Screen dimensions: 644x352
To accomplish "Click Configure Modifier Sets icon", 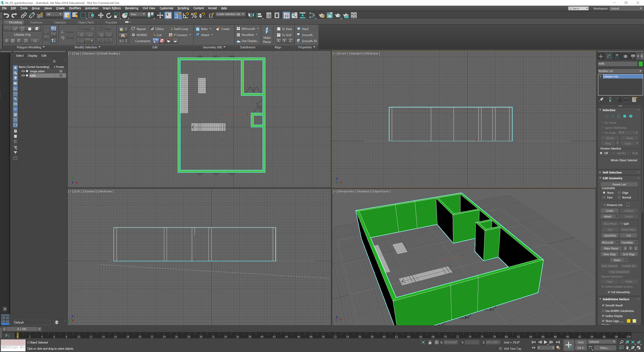I will point(634,99).
